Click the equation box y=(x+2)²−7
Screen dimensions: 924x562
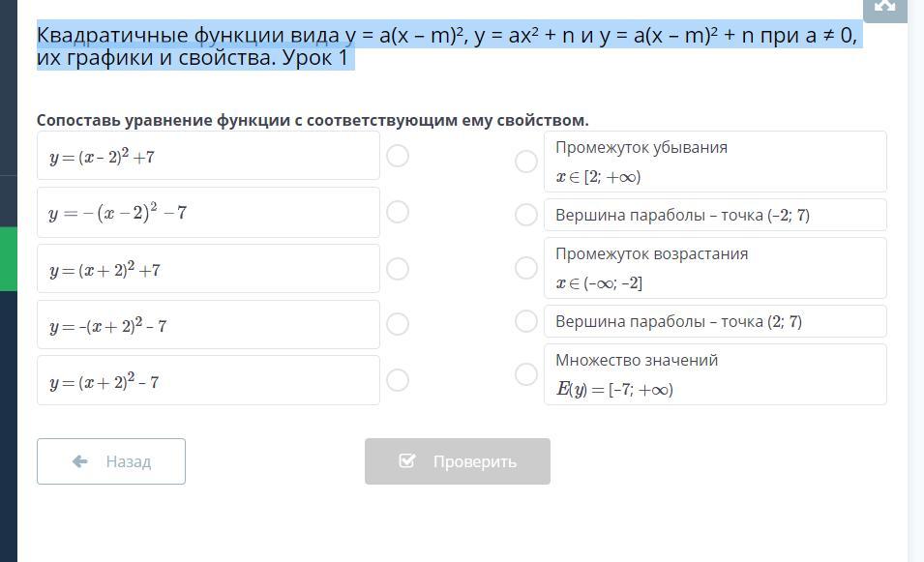(x=208, y=381)
